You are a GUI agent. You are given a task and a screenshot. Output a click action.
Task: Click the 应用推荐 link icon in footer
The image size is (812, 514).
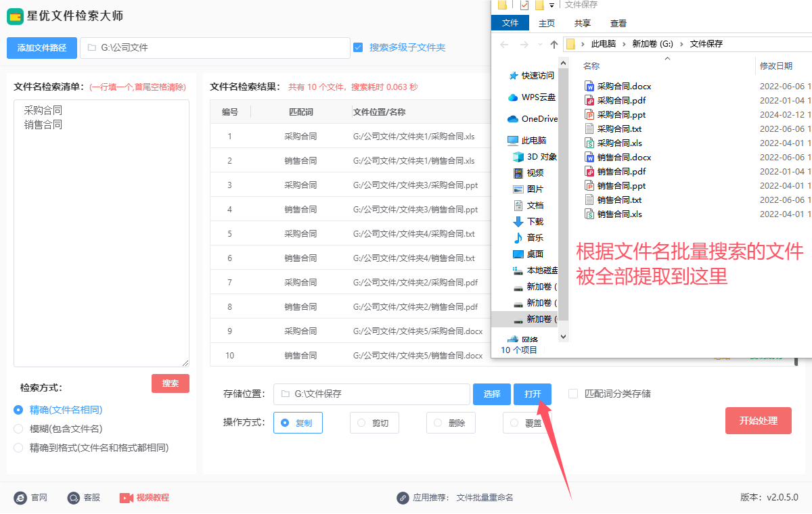click(x=403, y=498)
